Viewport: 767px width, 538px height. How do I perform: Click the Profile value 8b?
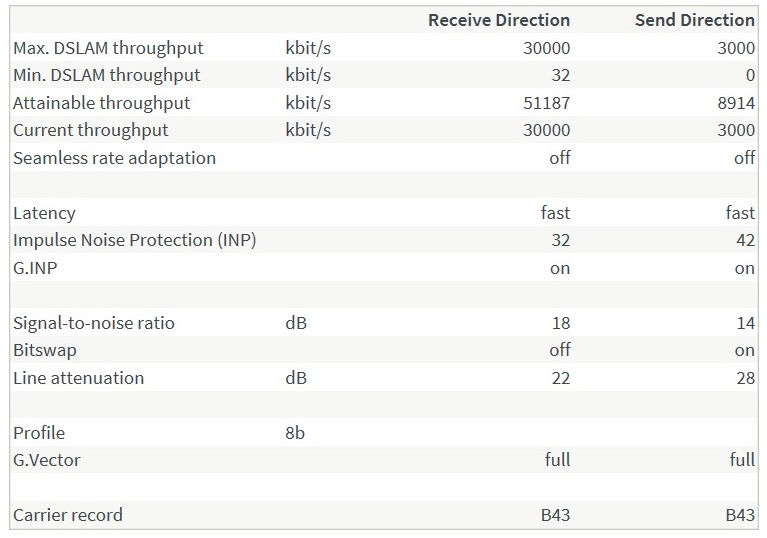296,433
